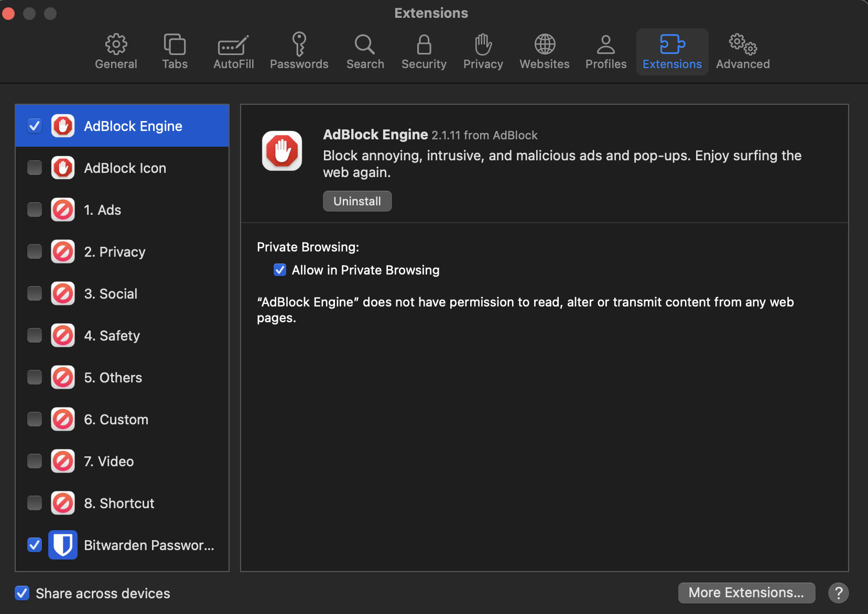Click the "2.1.11 from AdBlock" version text
This screenshot has height=614, width=868.
click(484, 135)
